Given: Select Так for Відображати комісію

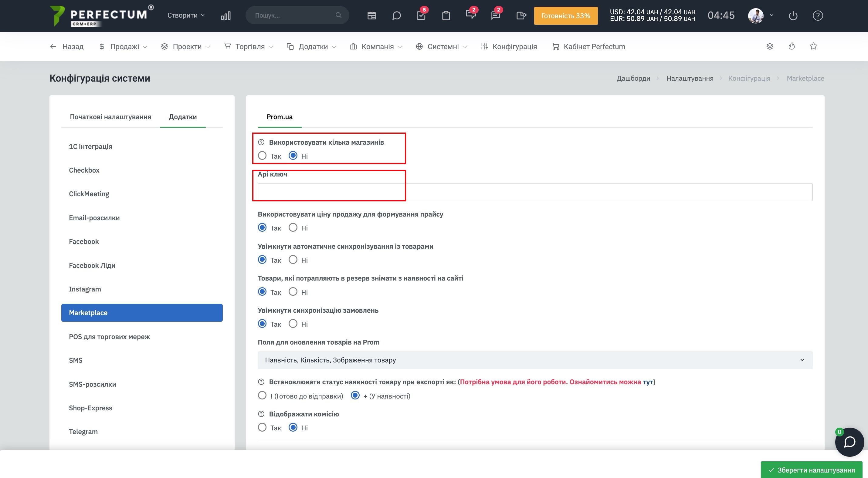Looking at the screenshot, I should 262,427.
